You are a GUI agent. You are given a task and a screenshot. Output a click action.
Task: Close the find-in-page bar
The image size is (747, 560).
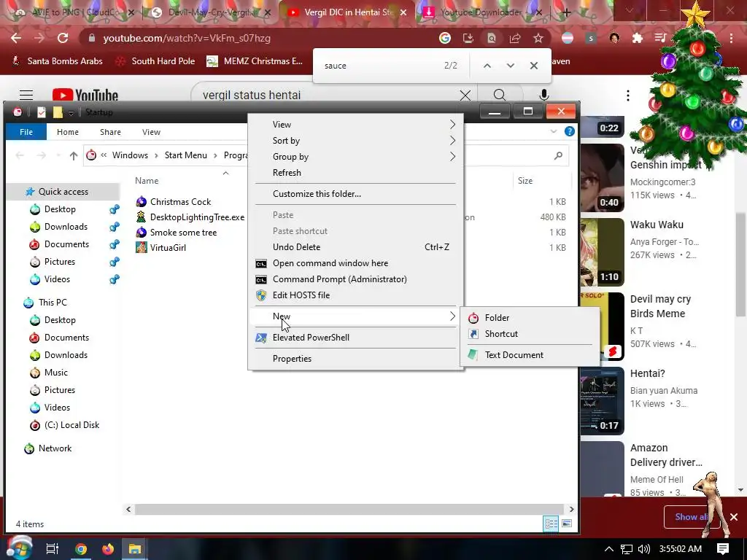(533, 66)
